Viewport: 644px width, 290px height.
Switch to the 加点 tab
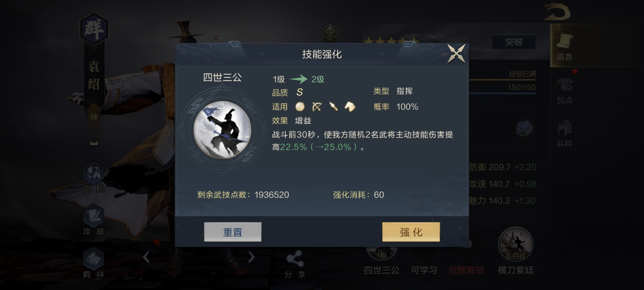tap(565, 90)
